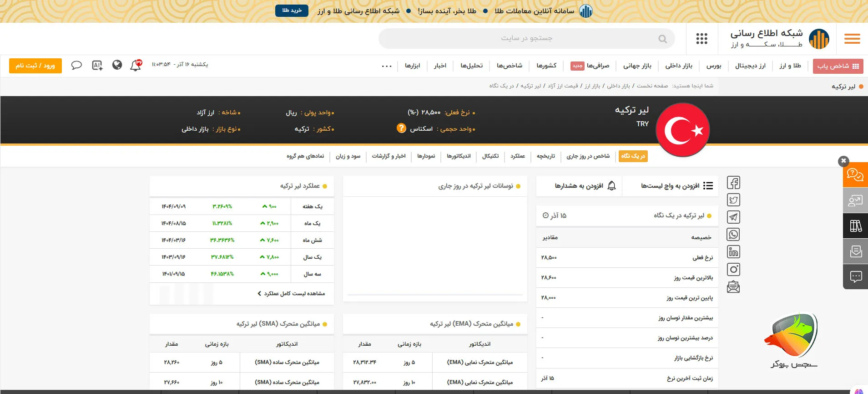Screen dimensions: 868x394
Task: Click the notes document sidebar icon
Action: pyautogui.click(x=855, y=251)
